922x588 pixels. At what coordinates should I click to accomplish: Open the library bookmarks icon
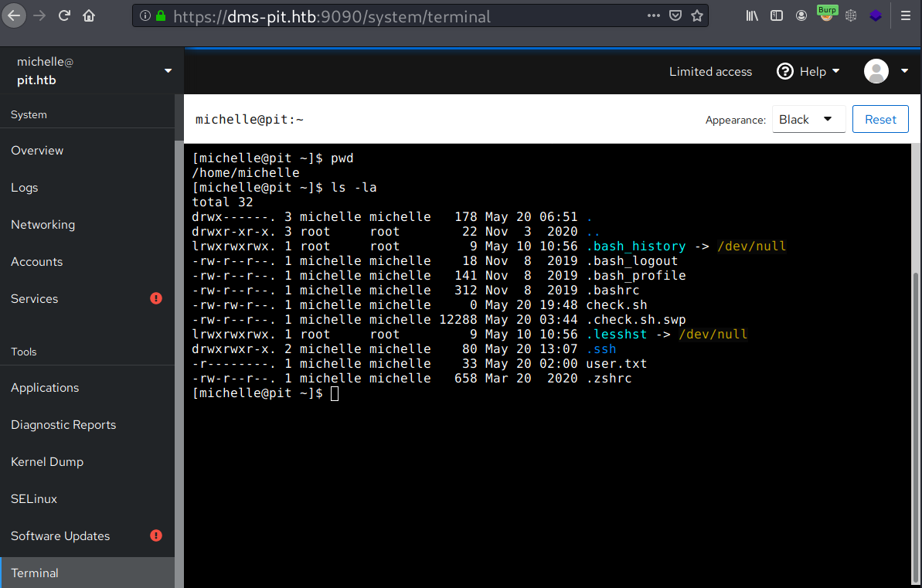click(752, 15)
